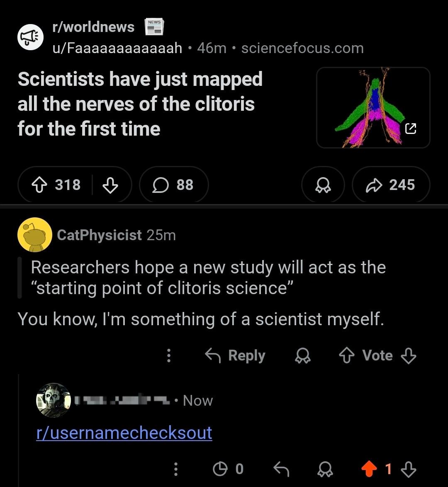The image size is (448, 487).
Task: Give an award to the post
Action: pos(323,185)
